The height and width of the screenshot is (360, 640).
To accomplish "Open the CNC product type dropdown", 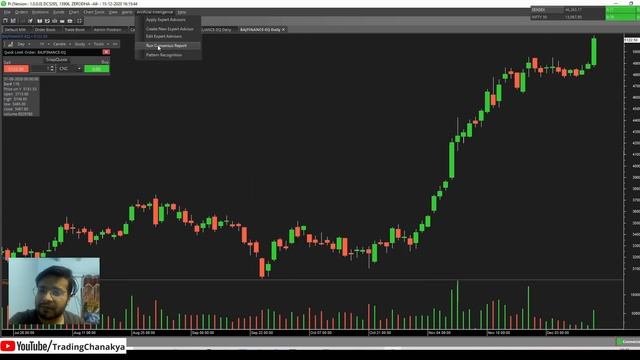I will click(70, 69).
